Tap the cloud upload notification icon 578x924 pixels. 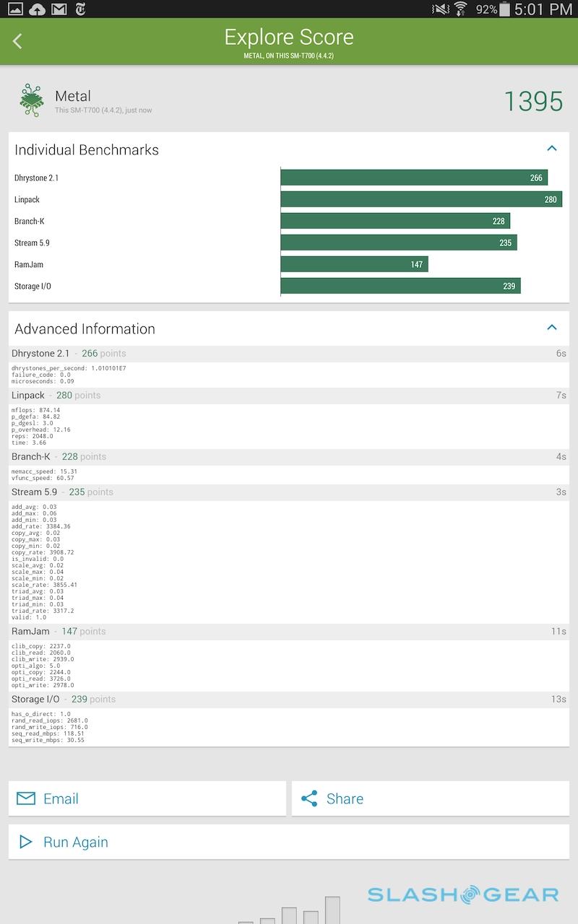pyautogui.click(x=37, y=9)
